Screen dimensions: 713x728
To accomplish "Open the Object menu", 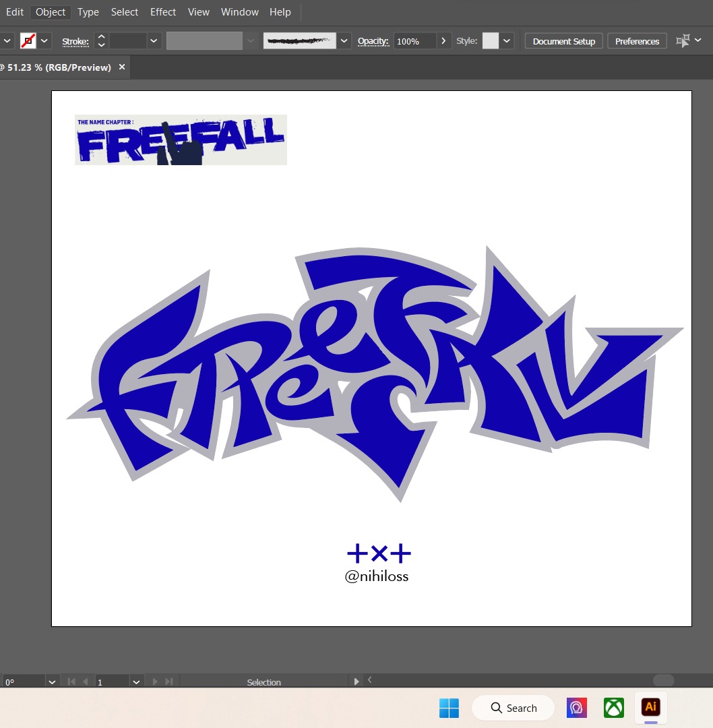I will coord(51,12).
